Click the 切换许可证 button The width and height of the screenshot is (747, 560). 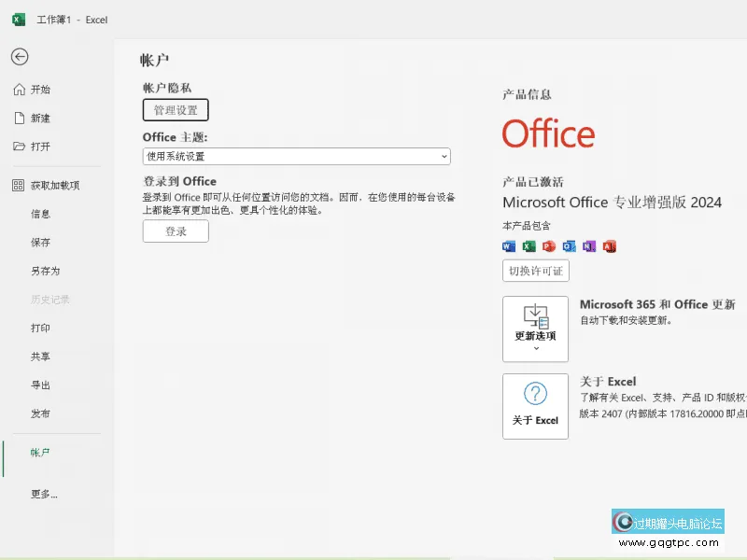[535, 271]
